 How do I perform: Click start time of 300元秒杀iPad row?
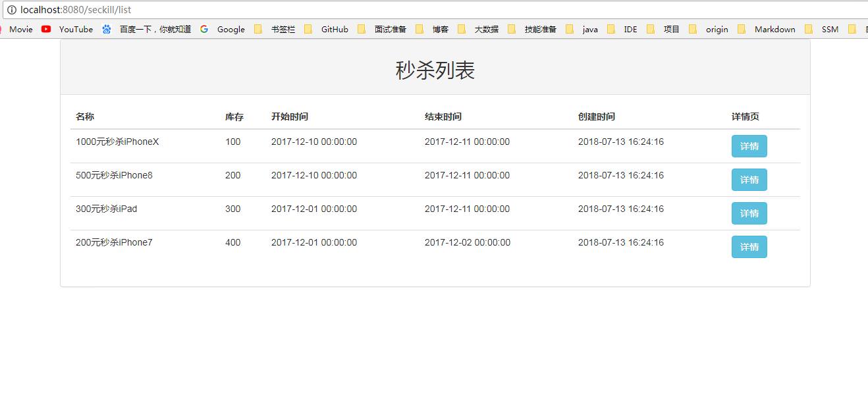click(x=314, y=209)
